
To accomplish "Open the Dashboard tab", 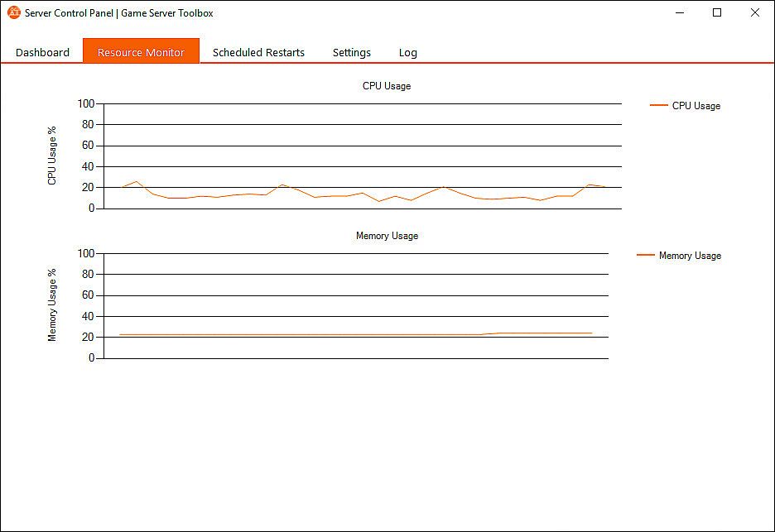I will pyautogui.click(x=42, y=52).
